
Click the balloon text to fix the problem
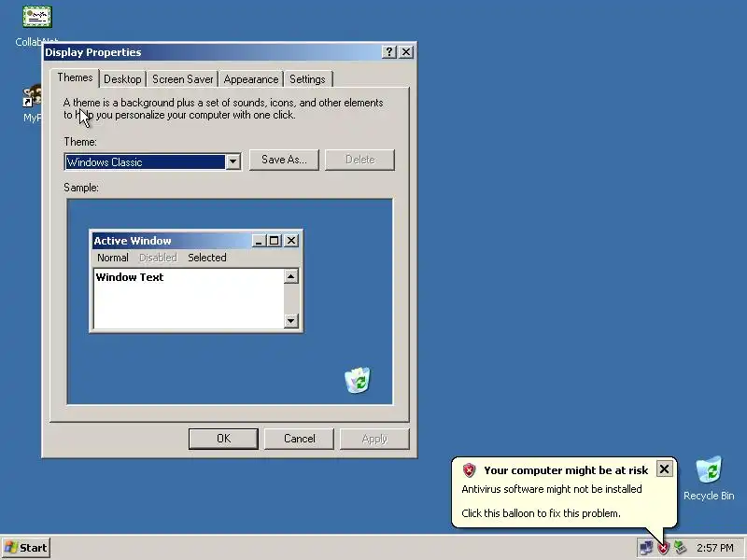pos(541,513)
